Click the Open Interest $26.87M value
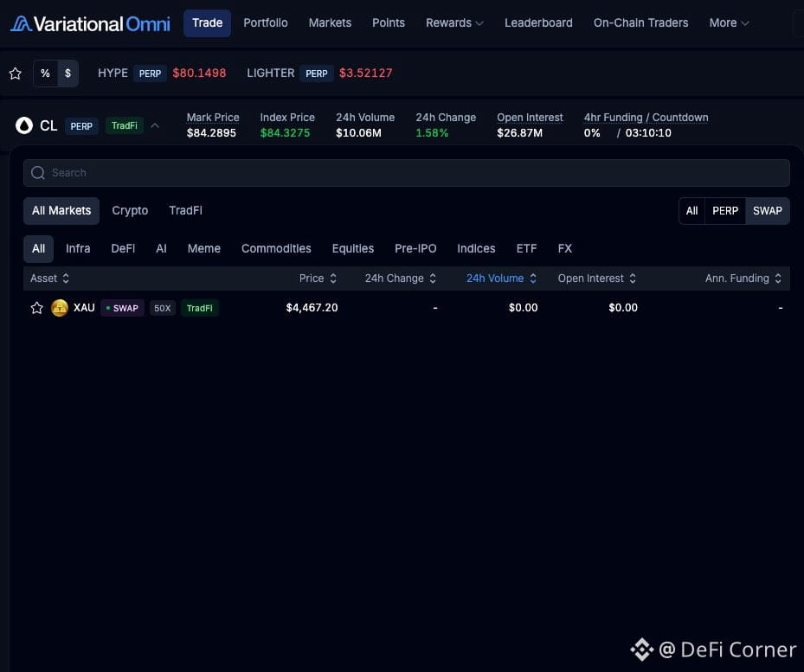The width and height of the screenshot is (804, 672). pos(519,133)
